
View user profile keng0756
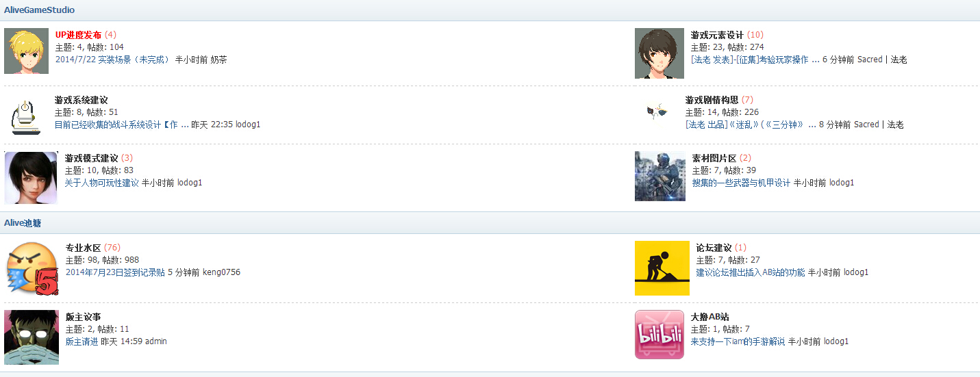tap(221, 272)
